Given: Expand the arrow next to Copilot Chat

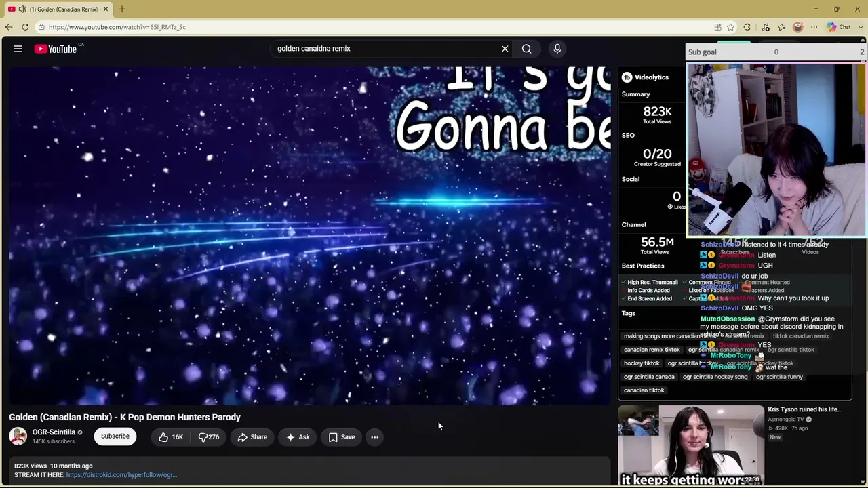Looking at the screenshot, I should [859, 27].
